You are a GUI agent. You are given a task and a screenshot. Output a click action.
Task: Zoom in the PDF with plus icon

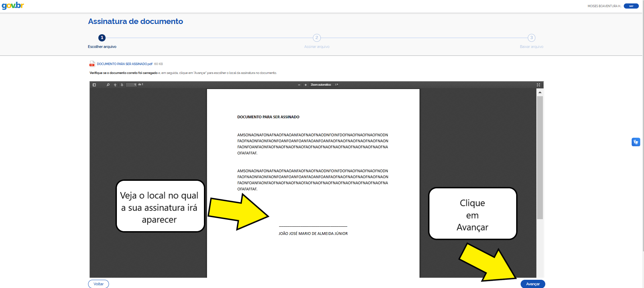pyautogui.click(x=306, y=85)
